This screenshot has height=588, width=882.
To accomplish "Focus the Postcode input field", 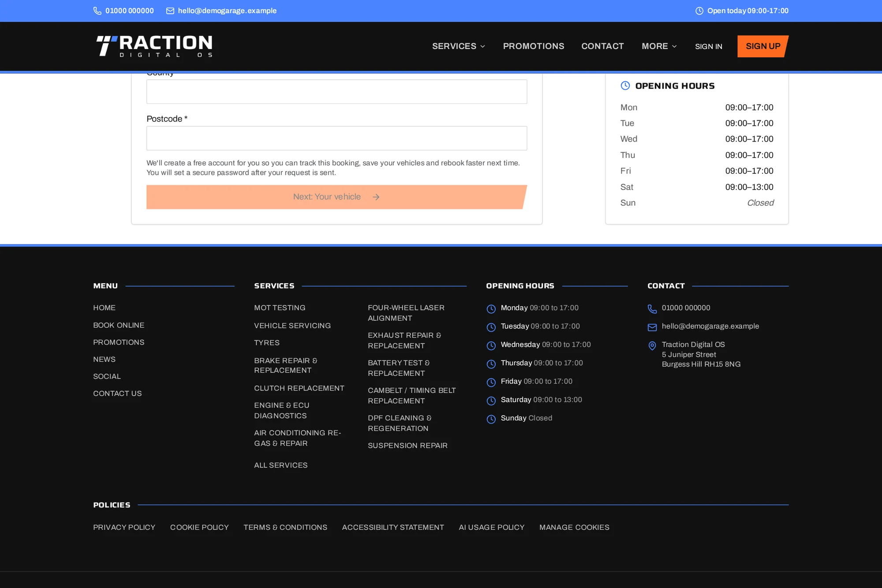I will pyautogui.click(x=336, y=139).
